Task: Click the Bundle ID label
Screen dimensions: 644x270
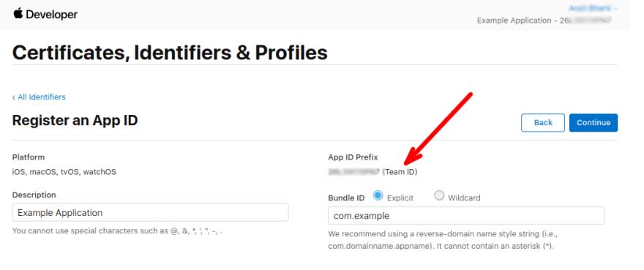Action: tap(346, 198)
